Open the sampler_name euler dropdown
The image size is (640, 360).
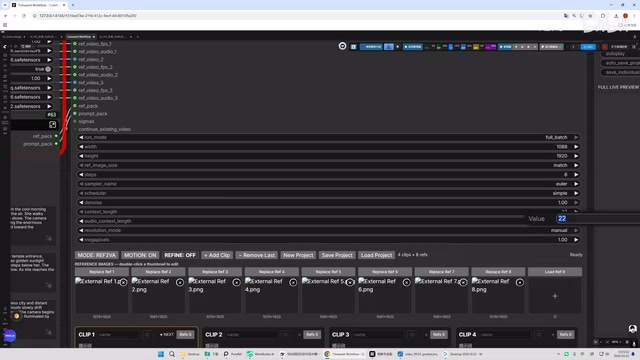tap(328, 184)
